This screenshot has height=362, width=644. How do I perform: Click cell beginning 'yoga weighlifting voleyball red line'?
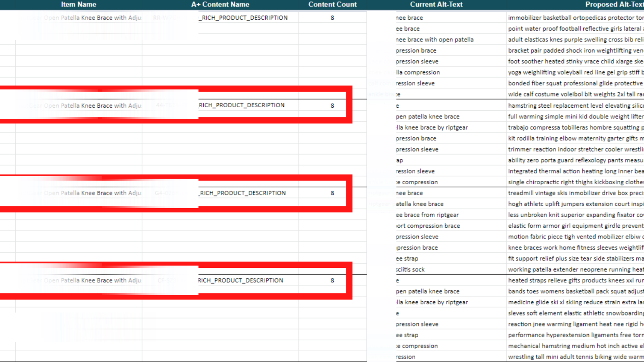pyautogui.click(x=575, y=72)
